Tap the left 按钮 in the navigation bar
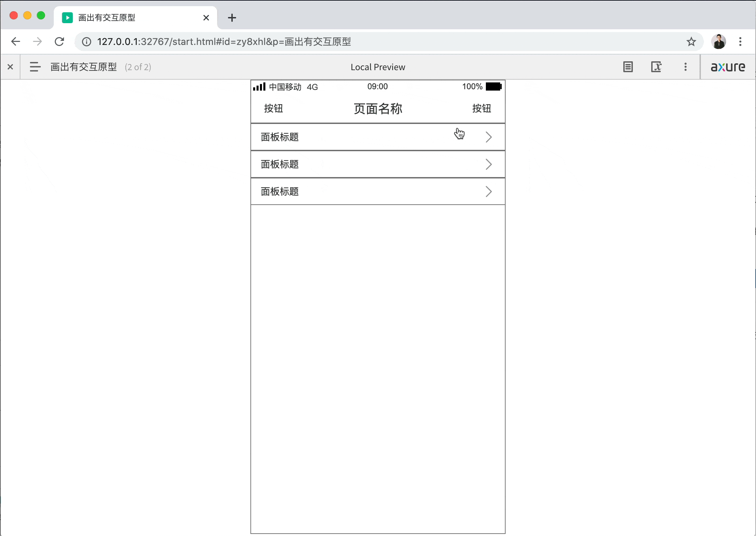 274,108
